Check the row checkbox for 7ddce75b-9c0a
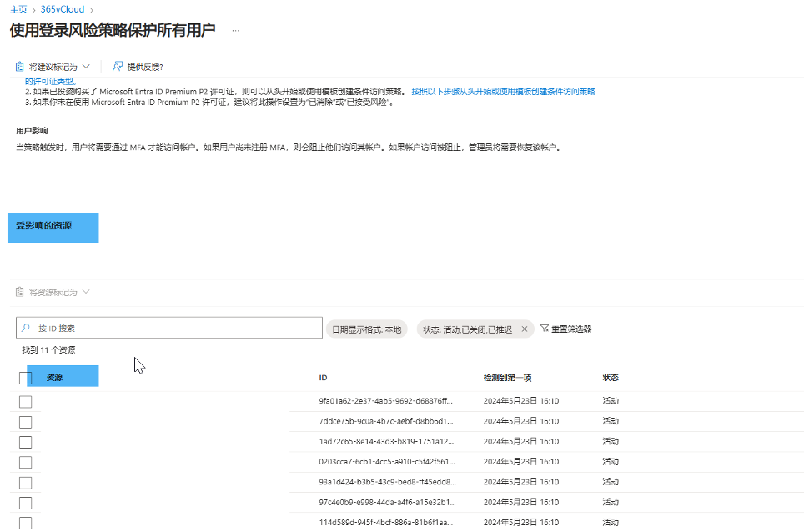The image size is (804, 532). pyautogui.click(x=25, y=422)
